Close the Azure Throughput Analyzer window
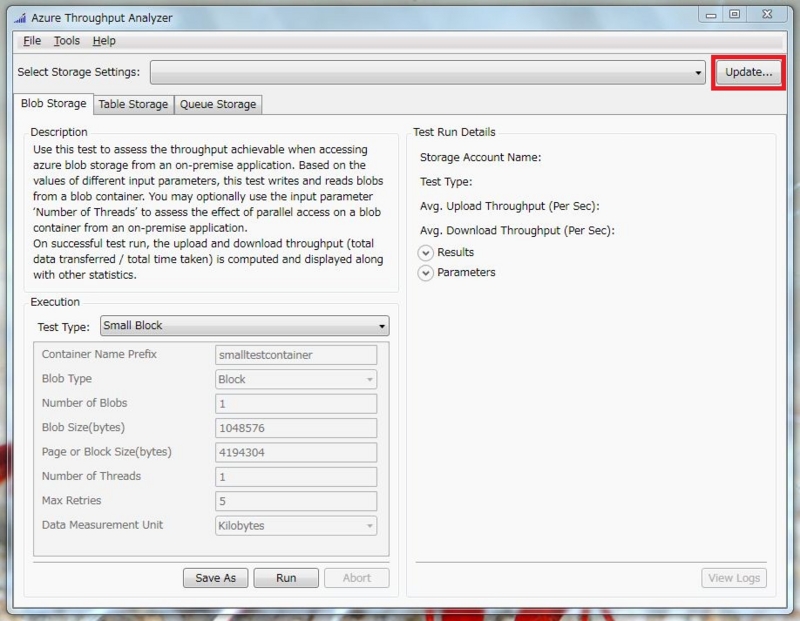This screenshot has width=800, height=621. coord(767,14)
